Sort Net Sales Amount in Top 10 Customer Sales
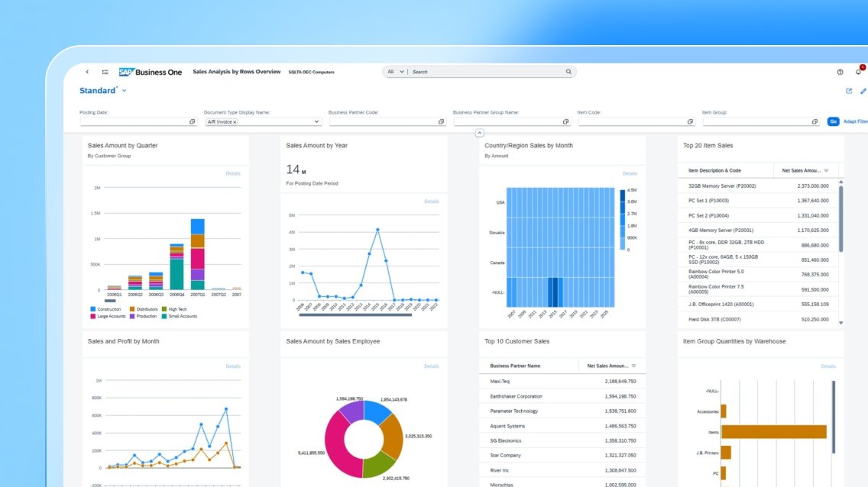The height and width of the screenshot is (487, 868). (634, 366)
